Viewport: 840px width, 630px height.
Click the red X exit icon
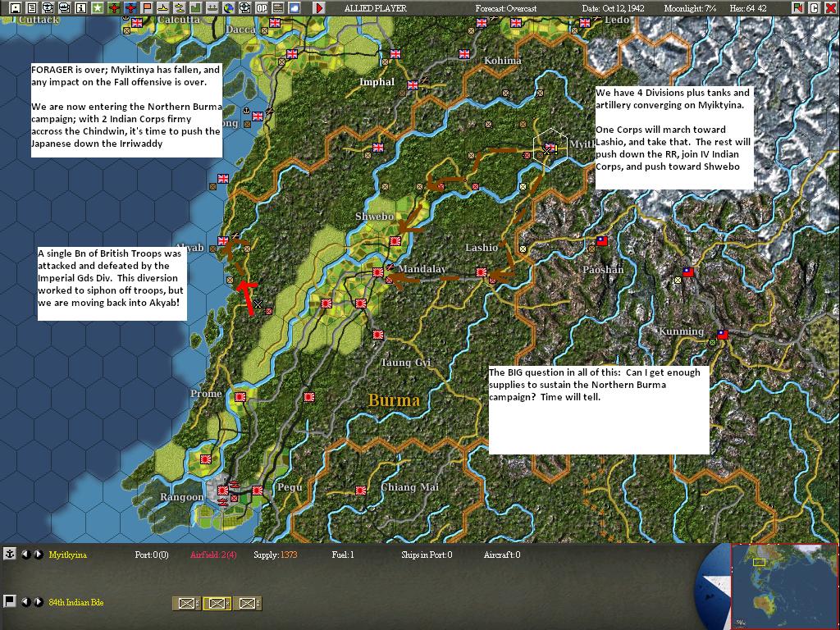tap(830, 7)
